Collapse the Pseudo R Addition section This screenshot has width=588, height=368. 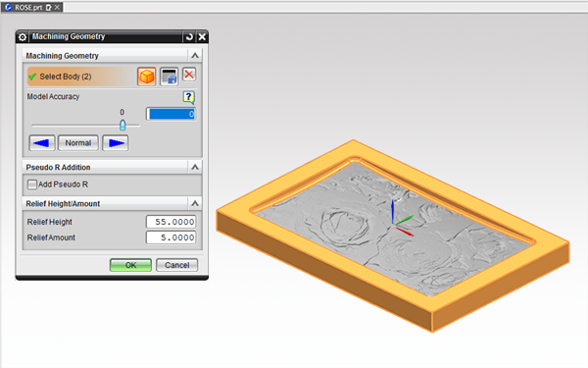pos(195,167)
